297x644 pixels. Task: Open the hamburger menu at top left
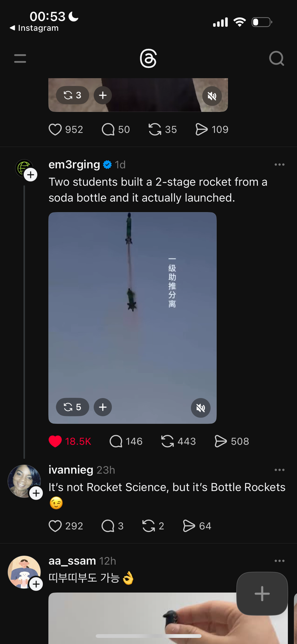pos(20,58)
